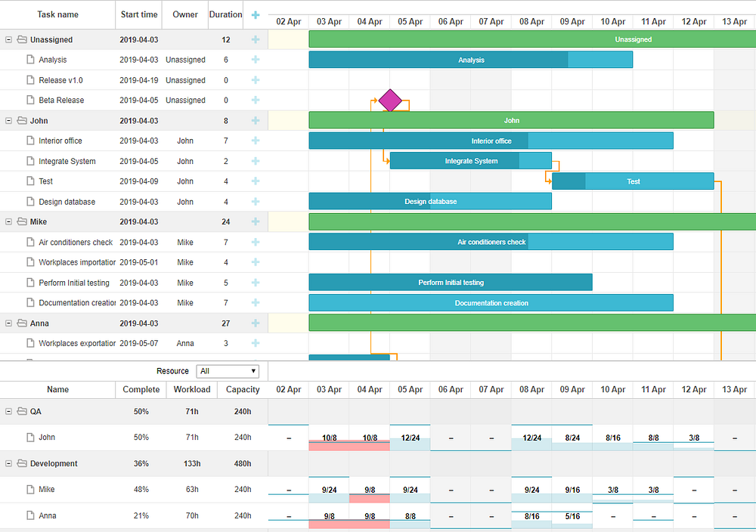Click plus icon on Documentation creation row
Image resolution: width=756 pixels, height=532 pixels.
tap(256, 302)
